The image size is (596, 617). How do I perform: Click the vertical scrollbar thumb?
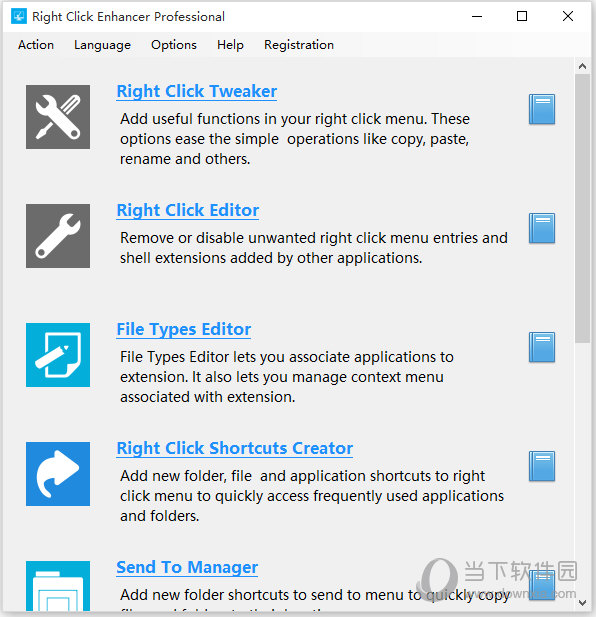[583, 209]
